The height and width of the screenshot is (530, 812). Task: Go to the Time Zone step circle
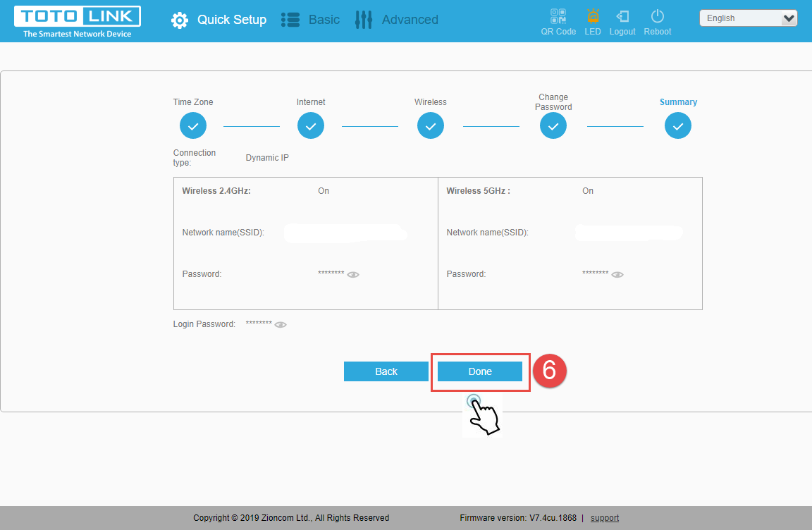coord(193,126)
